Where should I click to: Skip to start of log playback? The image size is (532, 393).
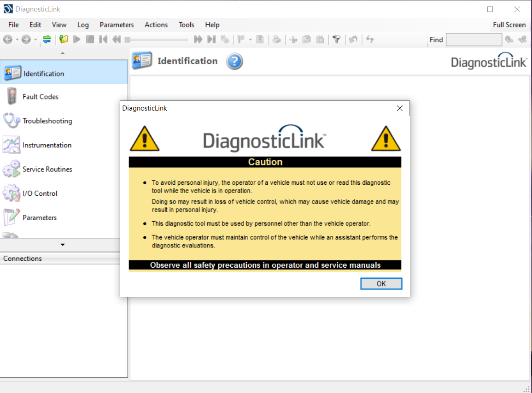[103, 39]
